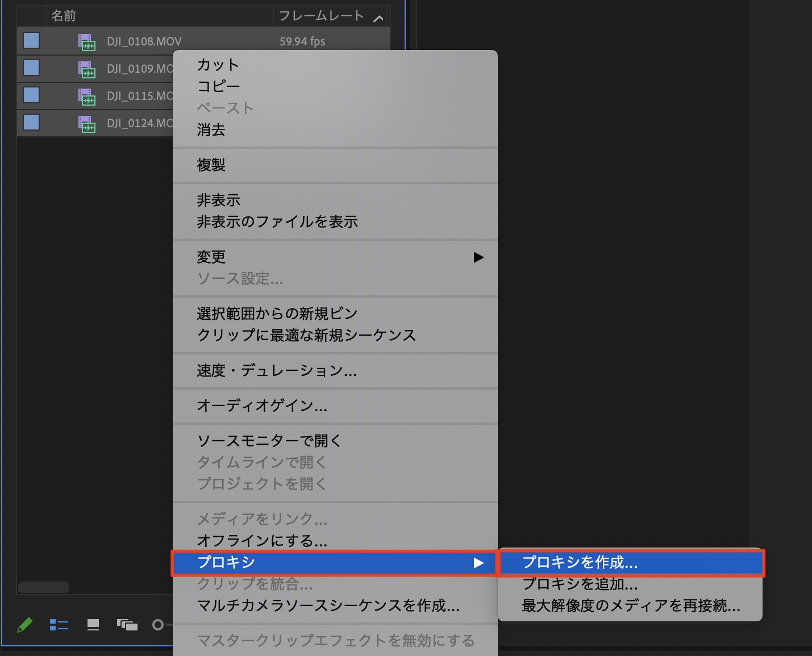Toggle the green pencil project write-lock icon
Viewport: 812px width, 656px height.
point(24,625)
